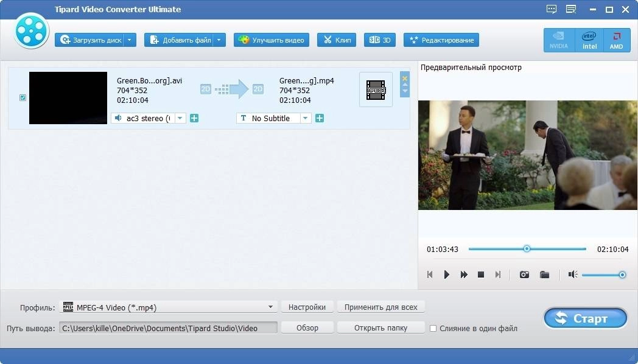Stop the preview playback
This screenshot has height=364, width=638.
click(x=480, y=275)
